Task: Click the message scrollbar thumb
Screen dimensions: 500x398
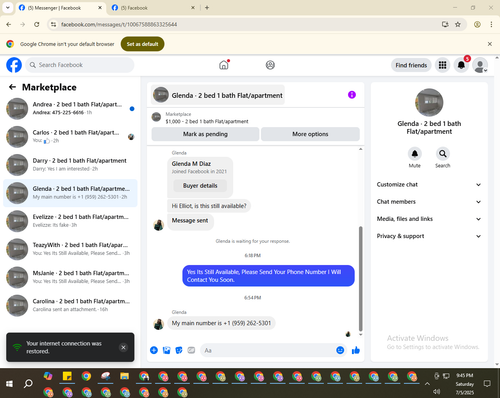Action: 360,278
